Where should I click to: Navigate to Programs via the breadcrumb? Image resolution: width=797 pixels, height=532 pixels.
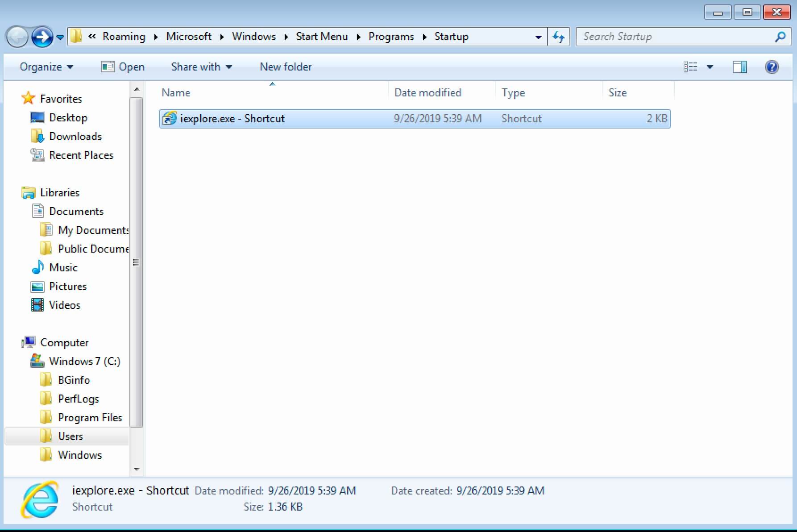391,37
